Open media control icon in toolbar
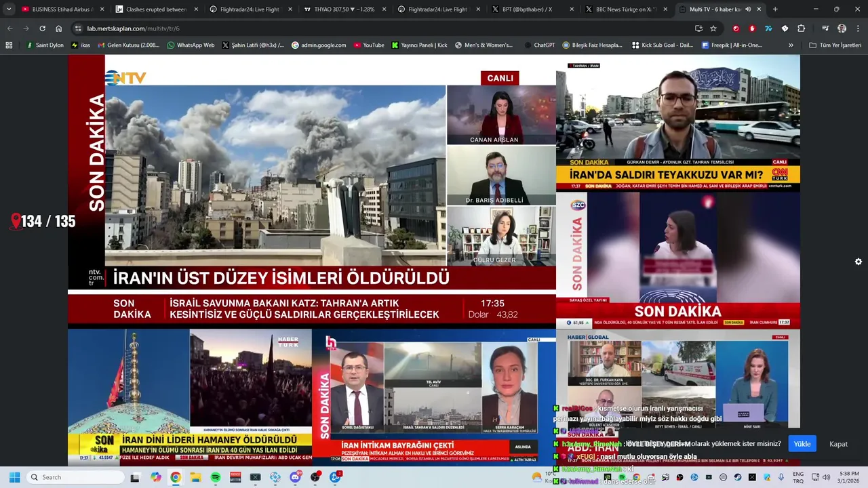Image resolution: width=868 pixels, height=488 pixels. click(825, 28)
